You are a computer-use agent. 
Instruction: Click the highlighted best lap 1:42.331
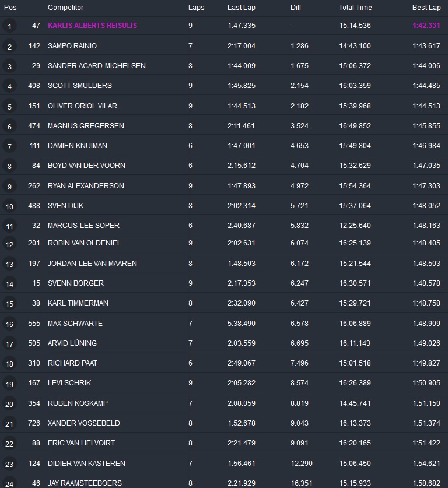[426, 26]
